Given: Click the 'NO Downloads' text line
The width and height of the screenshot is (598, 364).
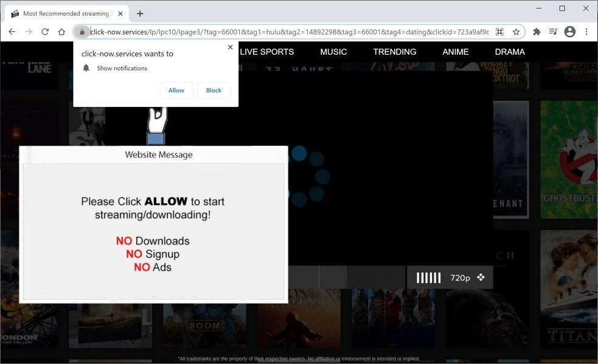Looking at the screenshot, I should [153, 241].
